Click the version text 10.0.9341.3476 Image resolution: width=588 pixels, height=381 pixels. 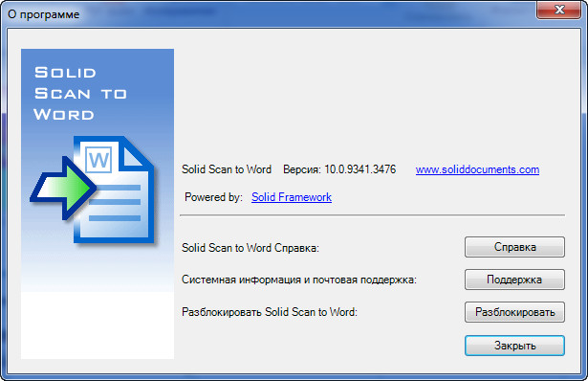pos(360,169)
